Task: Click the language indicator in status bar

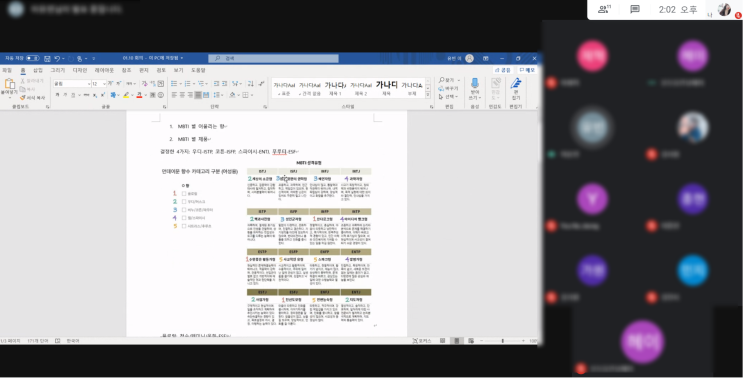Action: tap(73, 341)
